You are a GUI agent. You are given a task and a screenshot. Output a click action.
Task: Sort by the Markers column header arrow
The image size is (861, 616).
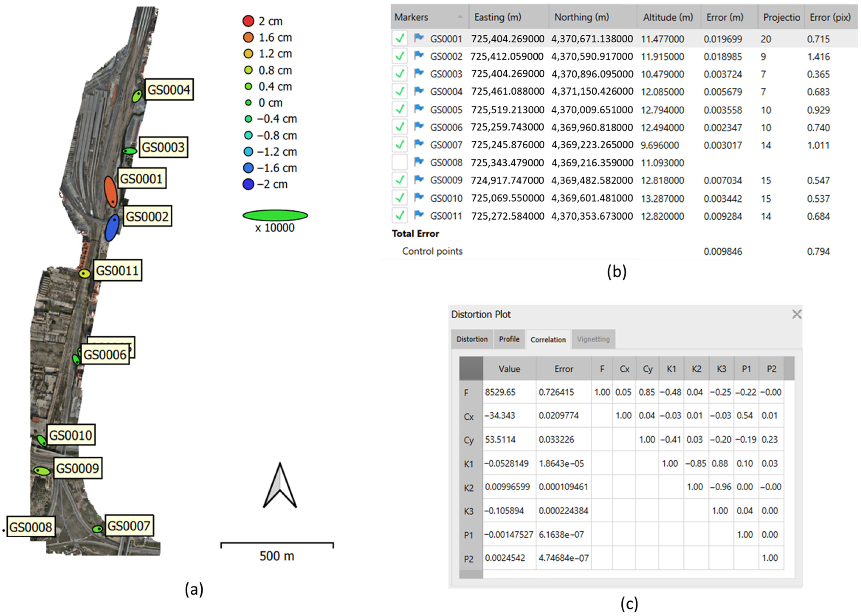pyautogui.click(x=460, y=17)
